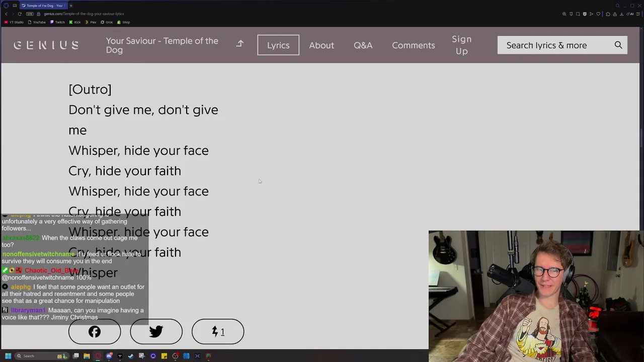The width and height of the screenshot is (644, 362).
Task: Click the taskbar Search box
Action: tap(42, 356)
